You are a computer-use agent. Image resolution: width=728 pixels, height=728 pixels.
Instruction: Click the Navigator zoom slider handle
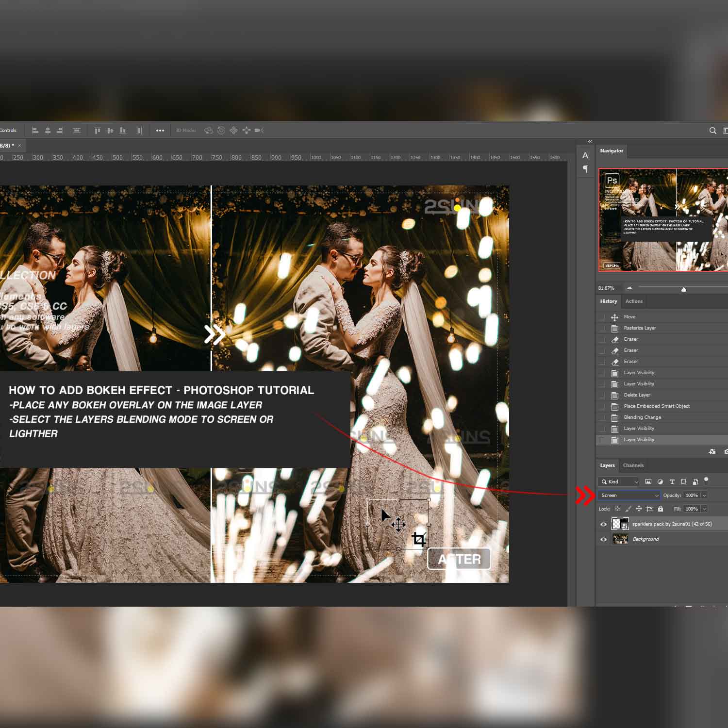(x=684, y=289)
